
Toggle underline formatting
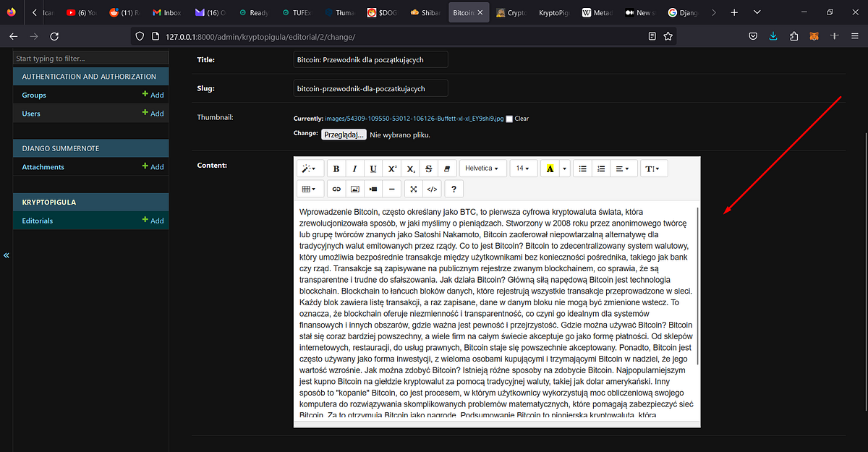click(373, 169)
